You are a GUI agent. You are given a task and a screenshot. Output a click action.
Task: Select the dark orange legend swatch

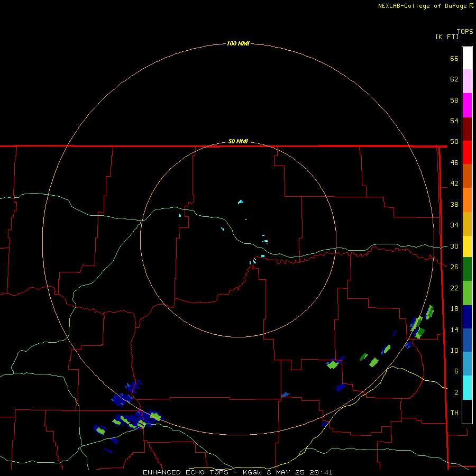tap(467, 176)
